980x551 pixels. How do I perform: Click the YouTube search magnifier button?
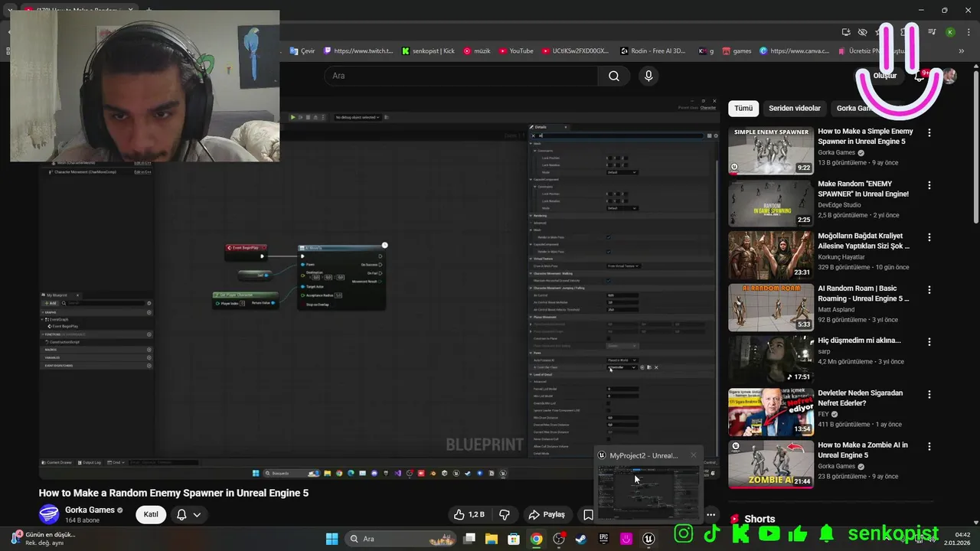point(614,76)
